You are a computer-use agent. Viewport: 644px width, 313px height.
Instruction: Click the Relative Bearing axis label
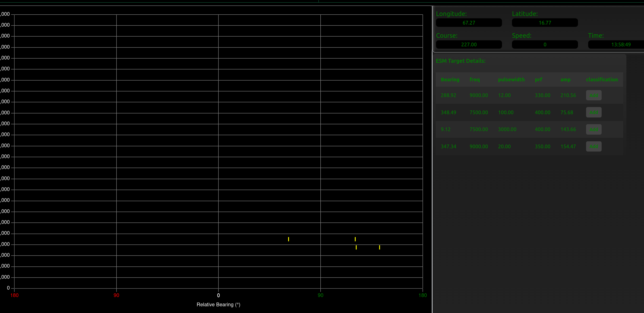pyautogui.click(x=218, y=304)
